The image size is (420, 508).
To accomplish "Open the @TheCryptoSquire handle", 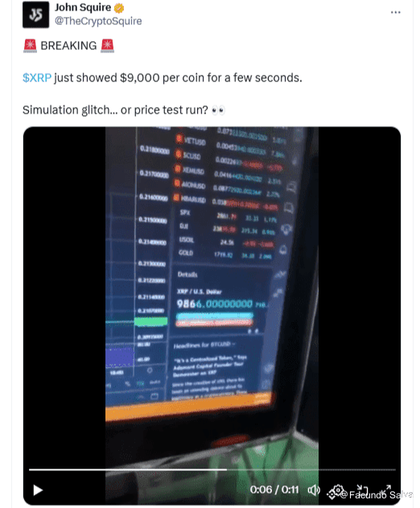I will tap(98, 21).
